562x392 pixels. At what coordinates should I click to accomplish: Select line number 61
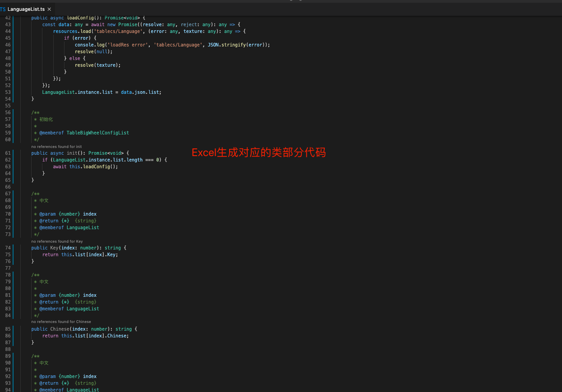(7, 153)
